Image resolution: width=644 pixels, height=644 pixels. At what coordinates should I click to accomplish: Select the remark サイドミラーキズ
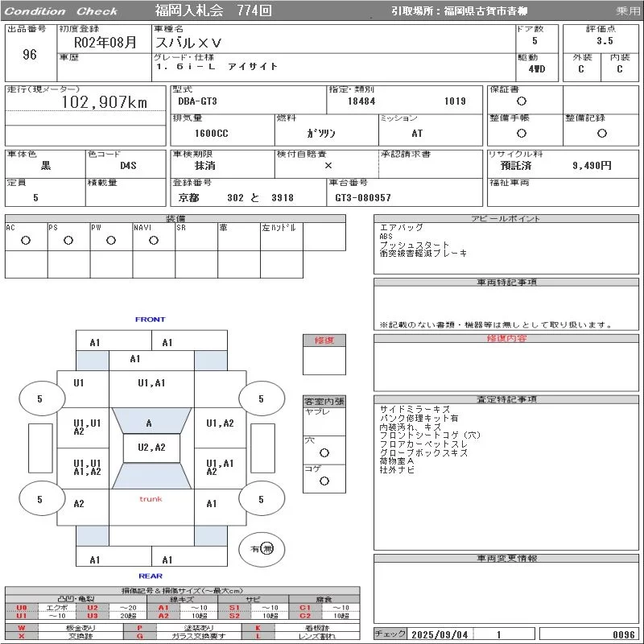point(415,410)
